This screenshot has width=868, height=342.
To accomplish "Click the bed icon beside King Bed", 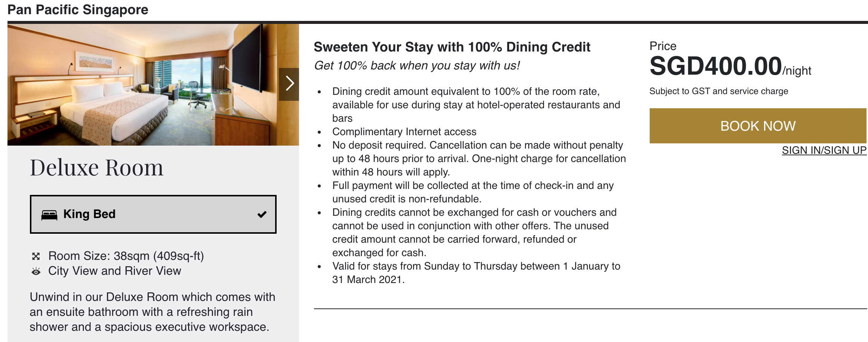I will coord(49,215).
